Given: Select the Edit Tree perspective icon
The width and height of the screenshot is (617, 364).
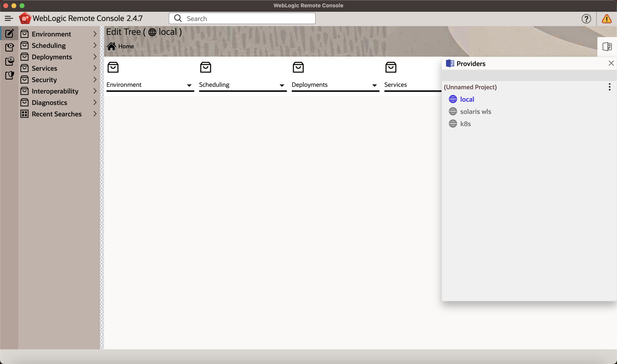Looking at the screenshot, I should coord(9,33).
